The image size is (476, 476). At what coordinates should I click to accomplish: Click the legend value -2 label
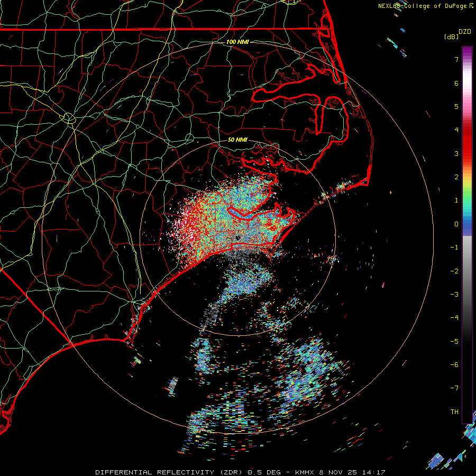(x=454, y=271)
